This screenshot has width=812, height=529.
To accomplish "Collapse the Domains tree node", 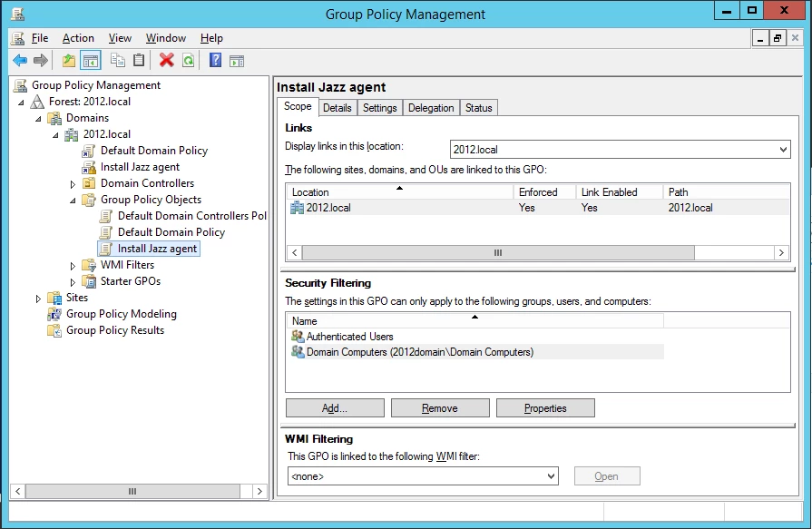I will point(38,119).
